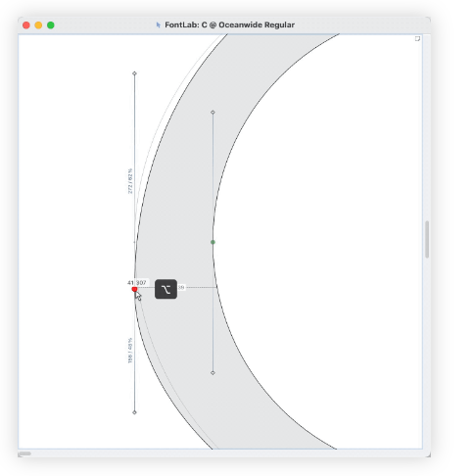Grab the upper handle of the green node
This screenshot has width=474, height=476.
[x=213, y=113]
